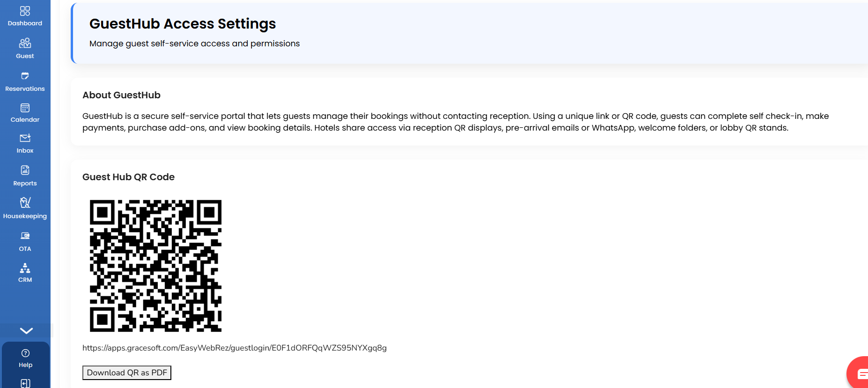
Task: Open the Housekeeping icon
Action: coord(25,202)
